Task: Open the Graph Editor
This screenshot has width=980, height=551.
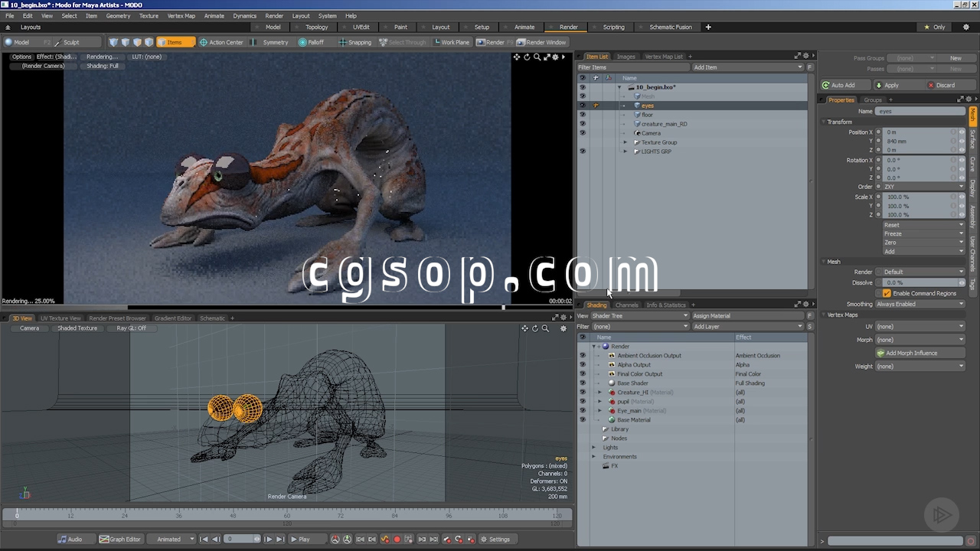Action: 120,540
